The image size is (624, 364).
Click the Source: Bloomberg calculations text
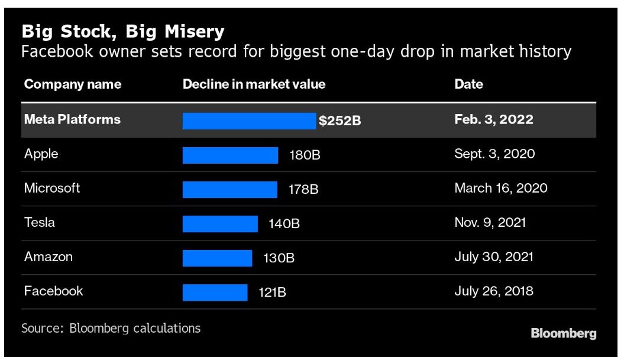(x=111, y=328)
